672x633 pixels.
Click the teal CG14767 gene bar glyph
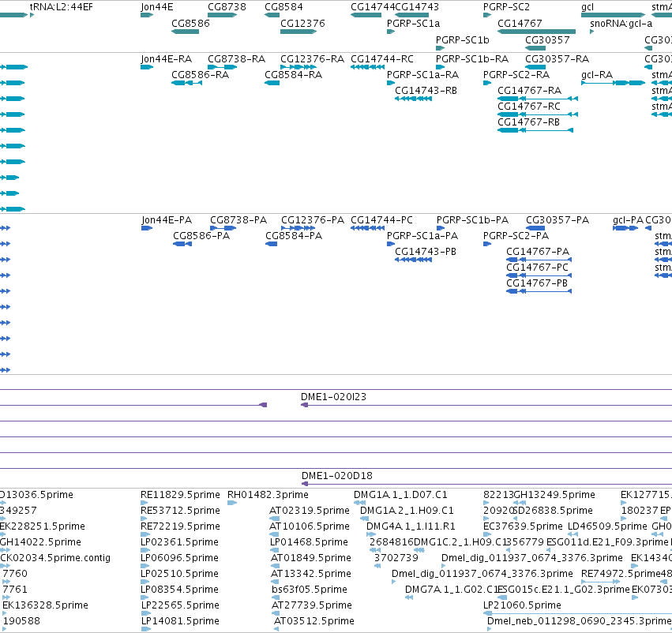tap(536, 32)
